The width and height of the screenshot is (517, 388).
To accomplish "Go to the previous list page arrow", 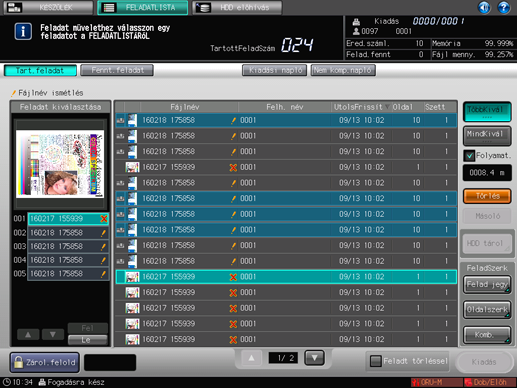I will click(x=251, y=358).
